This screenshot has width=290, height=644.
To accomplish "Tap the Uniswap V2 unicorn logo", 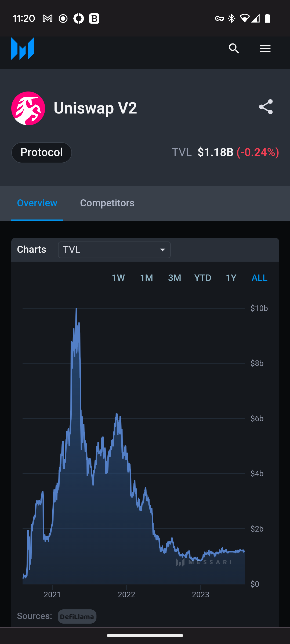I will pyautogui.click(x=28, y=108).
